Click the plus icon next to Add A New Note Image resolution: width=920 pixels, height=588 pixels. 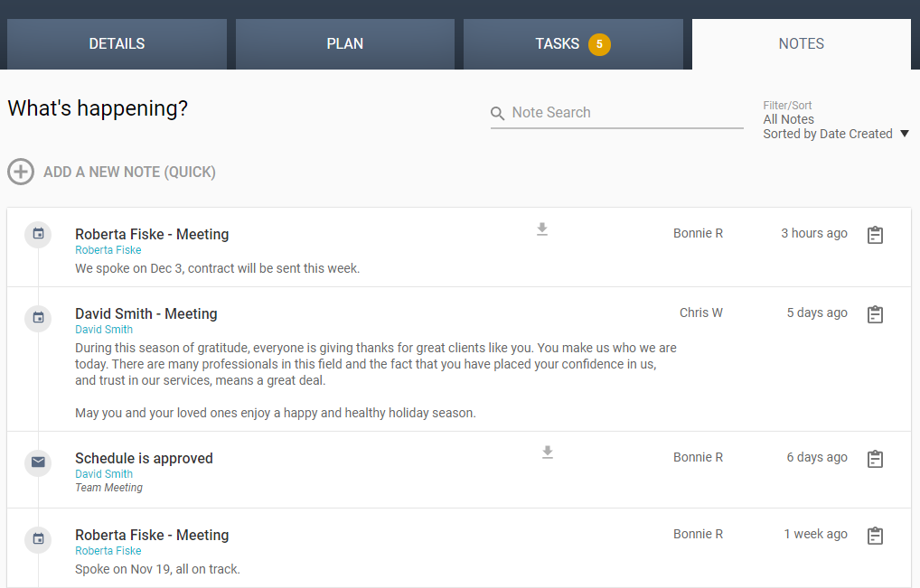pyautogui.click(x=21, y=172)
